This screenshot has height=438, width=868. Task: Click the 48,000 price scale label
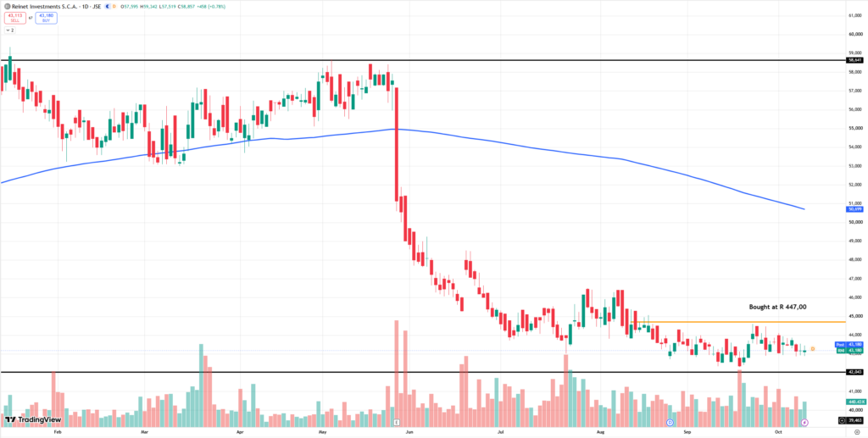(x=855, y=259)
